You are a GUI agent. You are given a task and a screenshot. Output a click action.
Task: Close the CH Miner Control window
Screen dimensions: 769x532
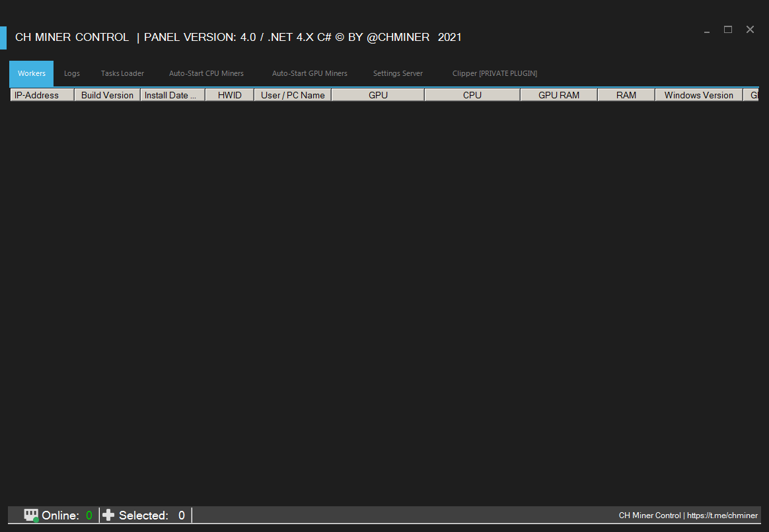(x=750, y=30)
